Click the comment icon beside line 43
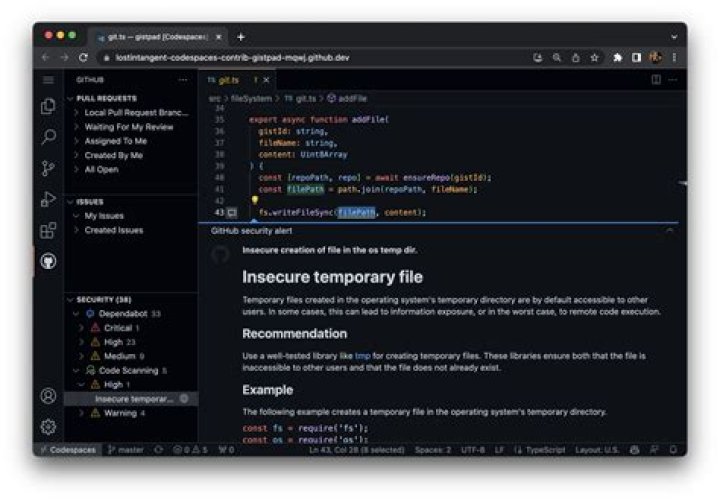720x500 pixels. (232, 212)
